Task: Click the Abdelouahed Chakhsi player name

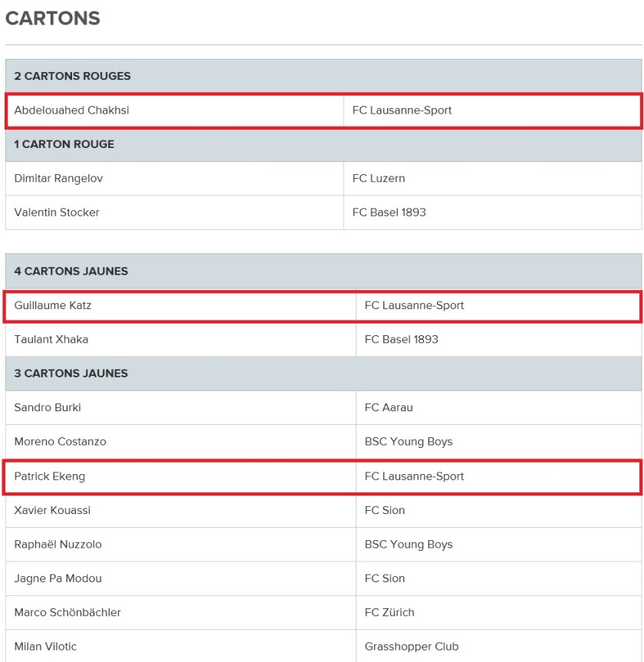Action: pos(71,110)
